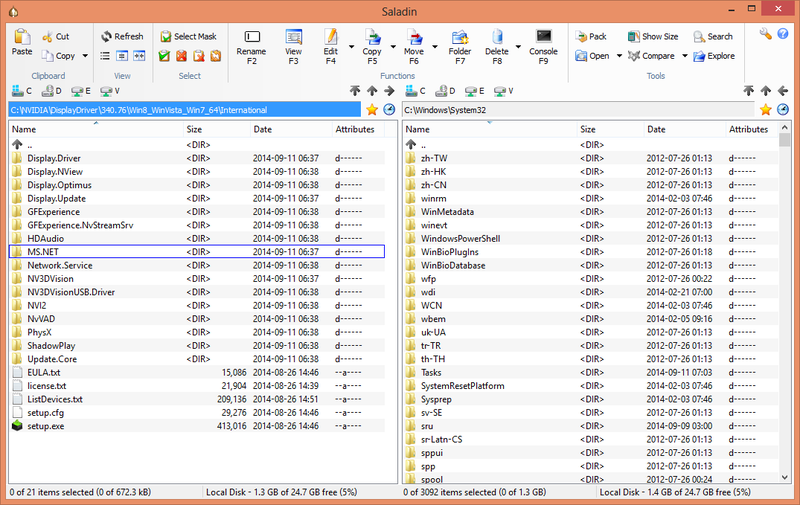Select the WindowsPowerShell folder
Viewport: 800px width, 505px height.
coord(590,238)
